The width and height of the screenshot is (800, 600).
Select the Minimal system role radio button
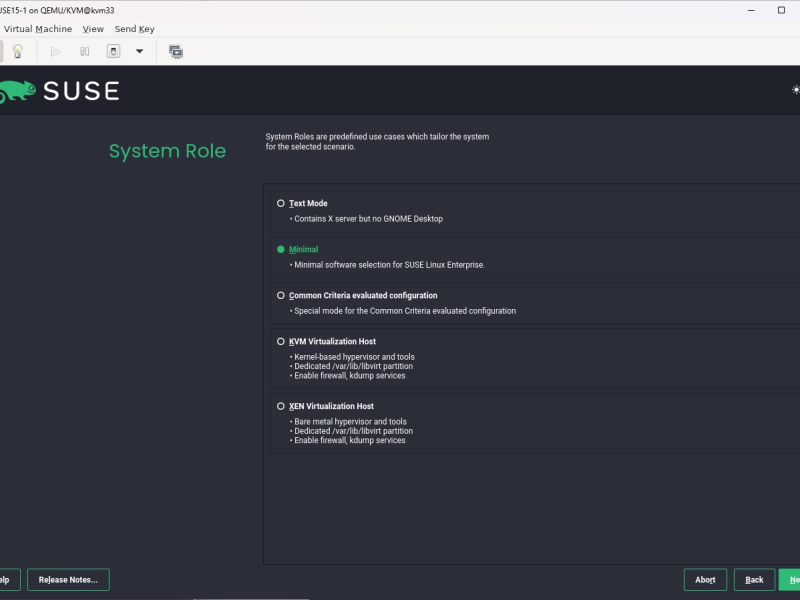tap(281, 249)
